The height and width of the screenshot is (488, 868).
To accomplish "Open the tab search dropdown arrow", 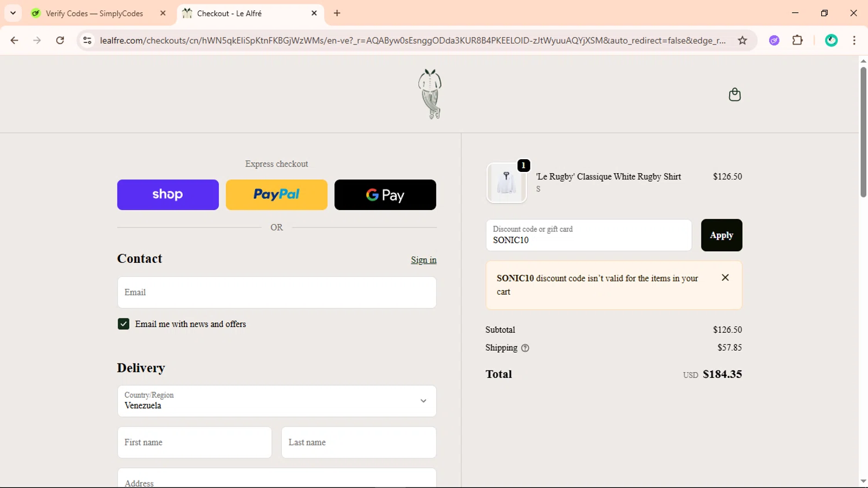I will [x=13, y=13].
